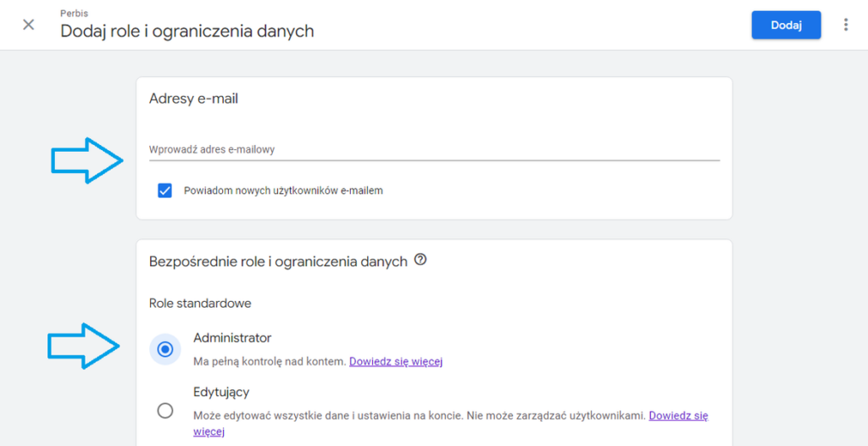Select the Administrator role radio button
The width and height of the screenshot is (868, 446).
point(165,348)
